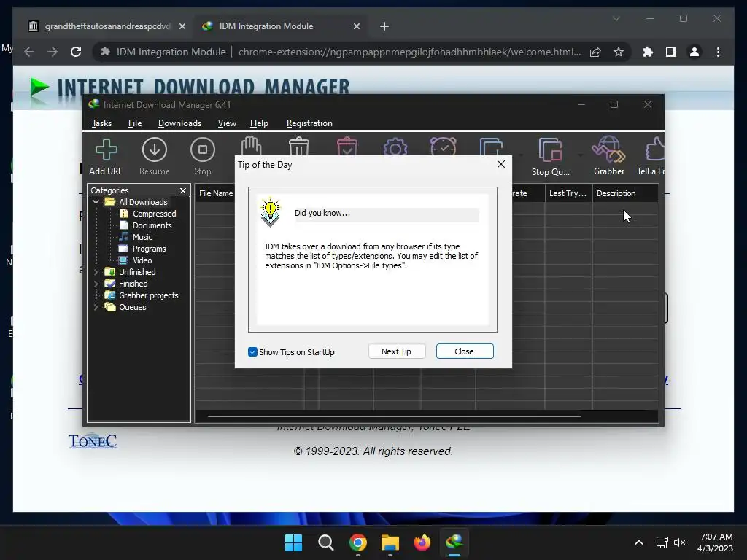Open the Registration menu
This screenshot has width=747, height=560.
309,123
